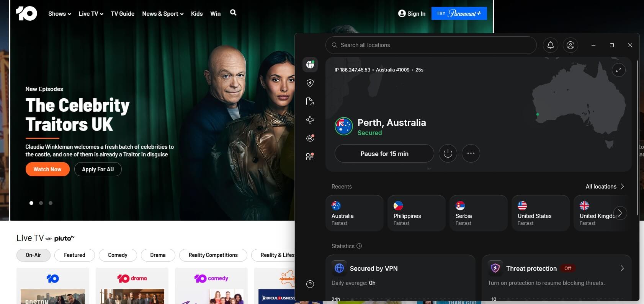Screen dimensions: 644x304
Task: Select the globe VPN sidebar icon
Action: point(310,65)
